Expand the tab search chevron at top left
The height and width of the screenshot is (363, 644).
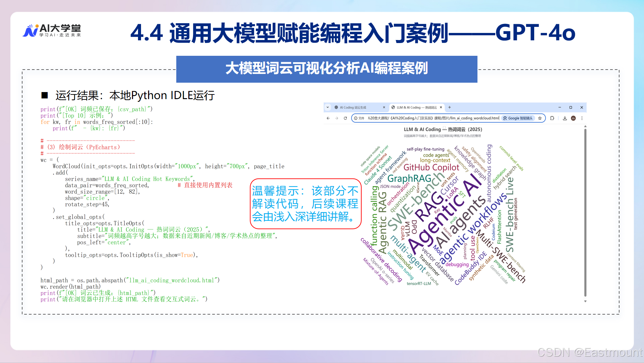pos(327,107)
